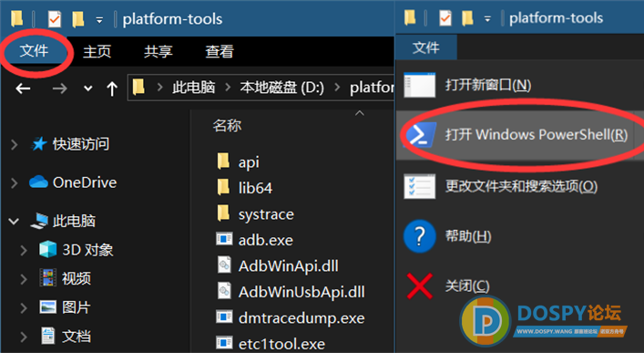Switch to the 共享 ribbon tab
The width and height of the screenshot is (644, 353).
point(158,51)
